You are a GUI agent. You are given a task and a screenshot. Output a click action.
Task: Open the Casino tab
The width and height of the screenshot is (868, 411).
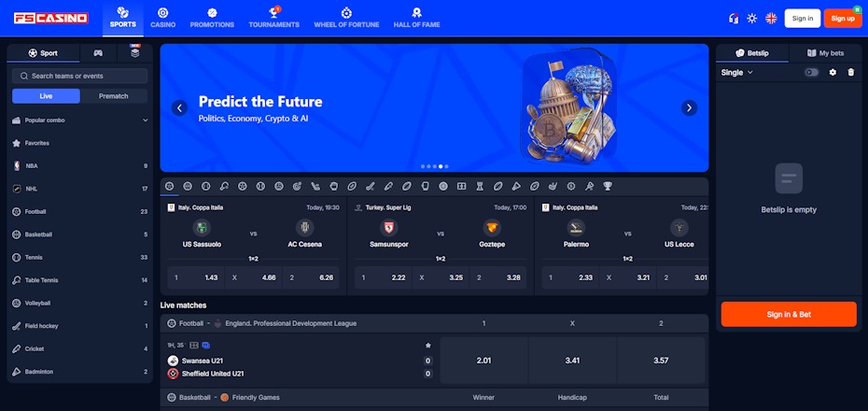pyautogui.click(x=162, y=19)
